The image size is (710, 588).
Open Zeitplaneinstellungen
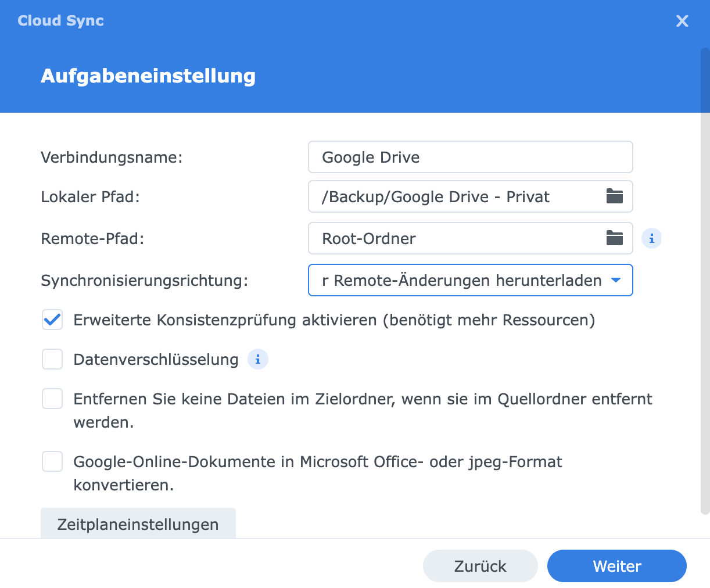138,524
